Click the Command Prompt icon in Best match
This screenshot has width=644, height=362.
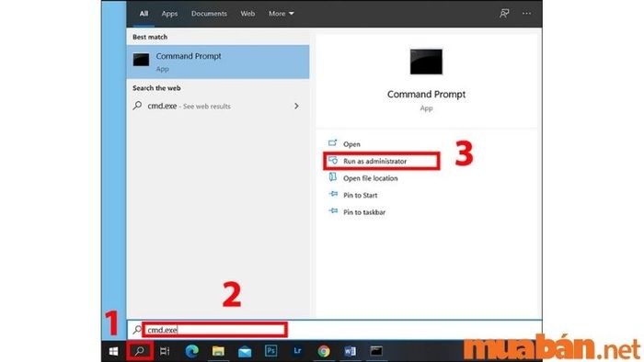click(x=141, y=60)
